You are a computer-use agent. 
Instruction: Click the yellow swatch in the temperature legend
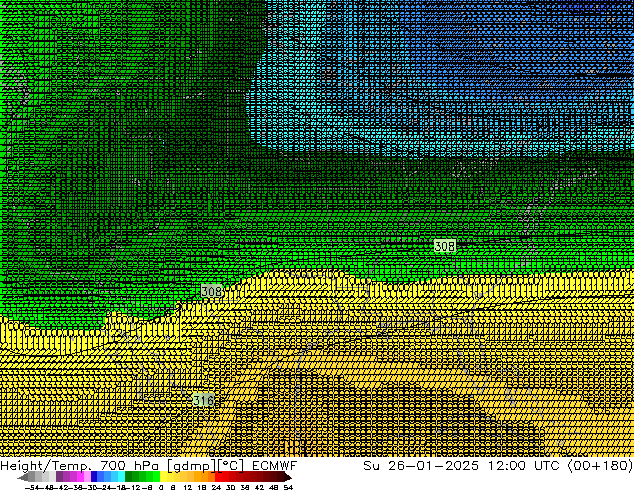163,476
